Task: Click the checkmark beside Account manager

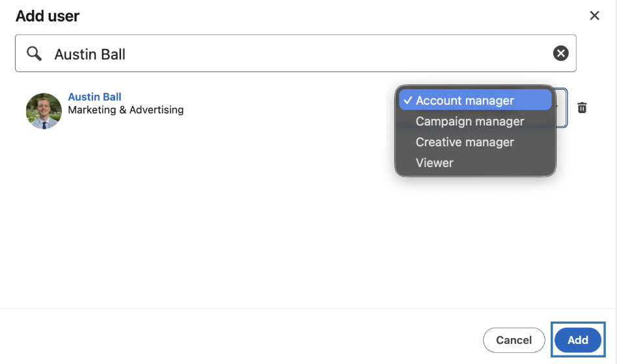Action: pyautogui.click(x=407, y=100)
